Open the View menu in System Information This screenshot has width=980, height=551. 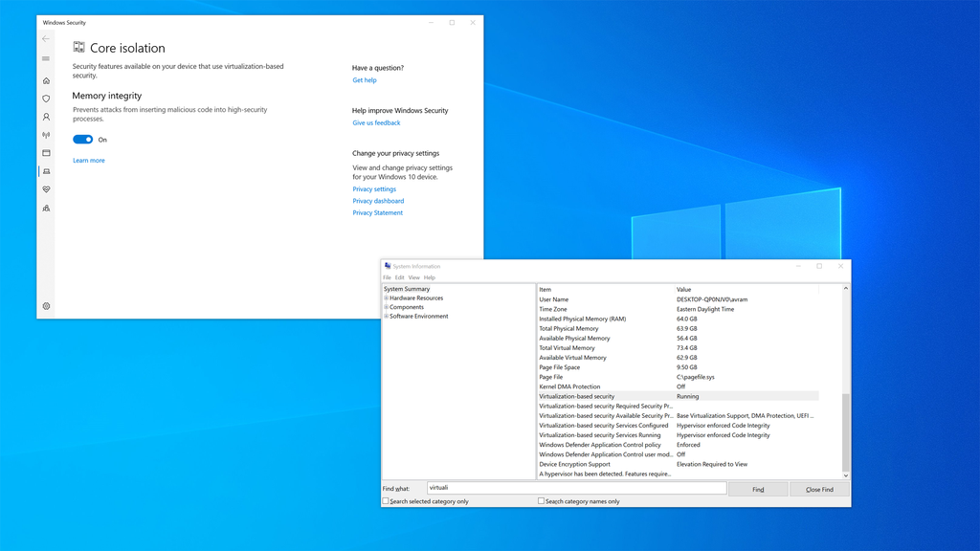pyautogui.click(x=414, y=277)
